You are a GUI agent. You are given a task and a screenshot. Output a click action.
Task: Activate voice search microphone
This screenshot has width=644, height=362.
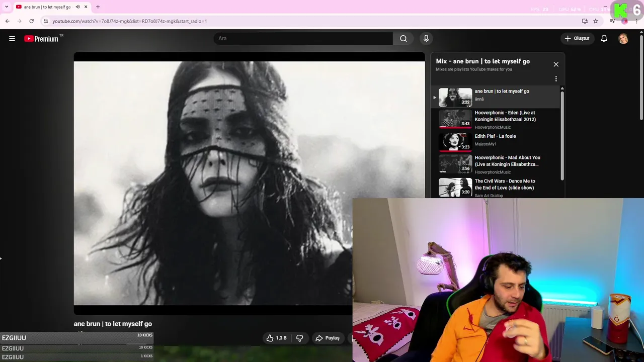(x=426, y=39)
